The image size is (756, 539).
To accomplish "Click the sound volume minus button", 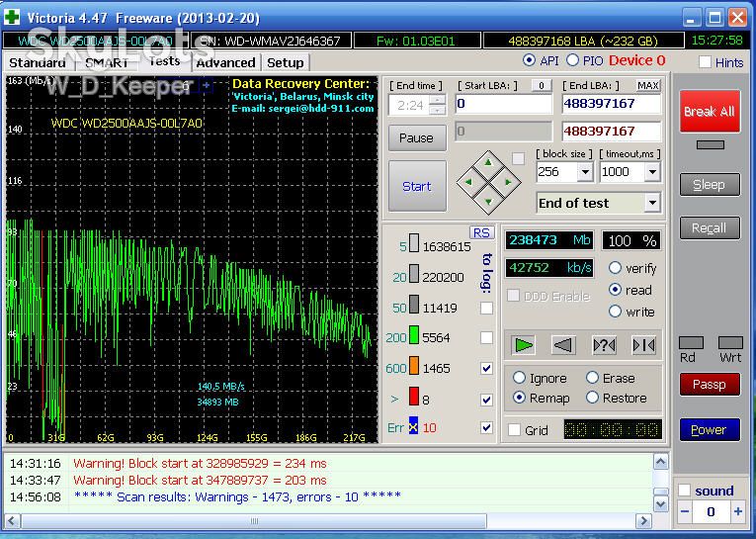I will coord(685,511).
